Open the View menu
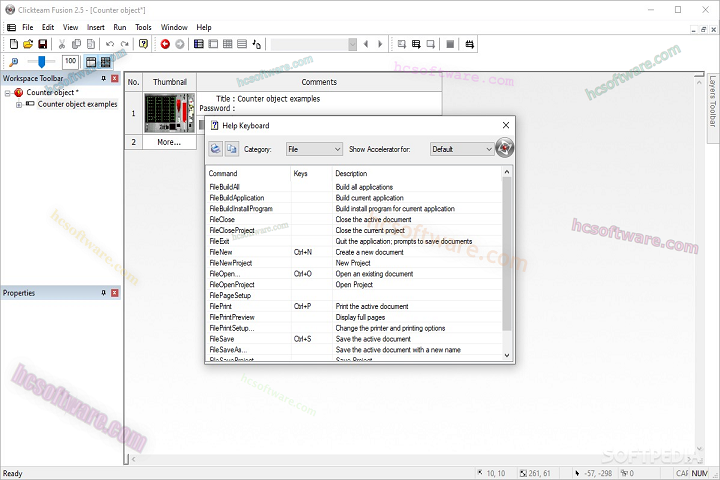Viewport: 720px width, 480px height. [70, 28]
